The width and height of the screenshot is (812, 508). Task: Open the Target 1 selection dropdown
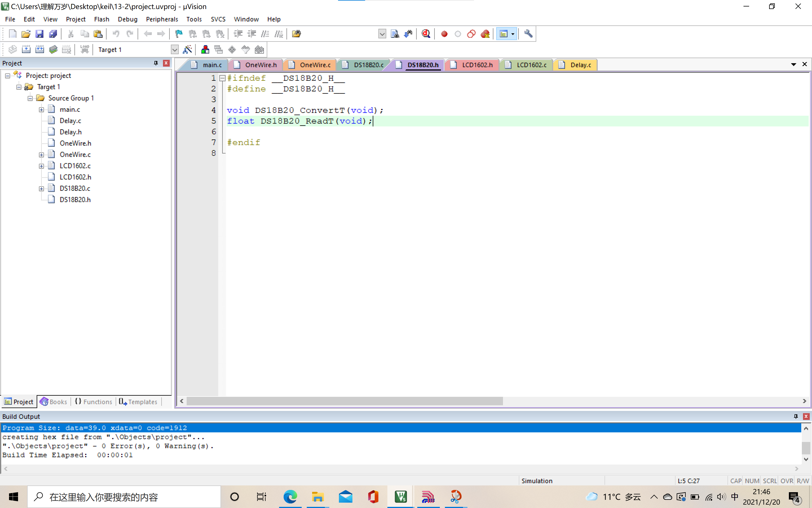175,50
